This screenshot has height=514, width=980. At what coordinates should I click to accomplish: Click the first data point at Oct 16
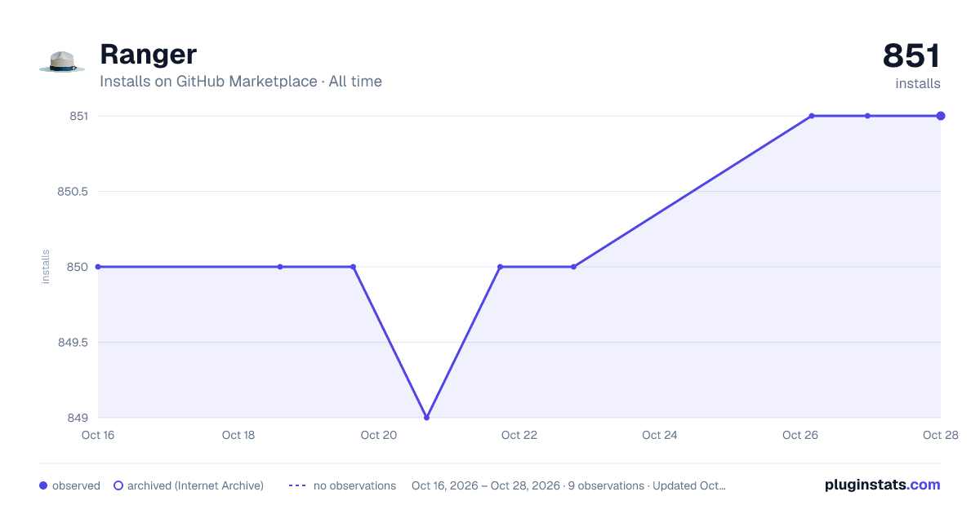[98, 267]
